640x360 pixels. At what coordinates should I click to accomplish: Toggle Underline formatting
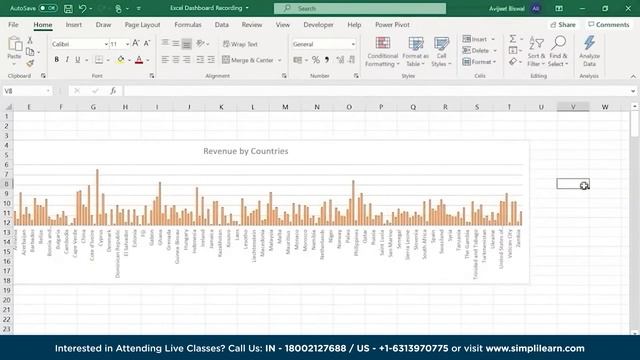click(x=78, y=60)
